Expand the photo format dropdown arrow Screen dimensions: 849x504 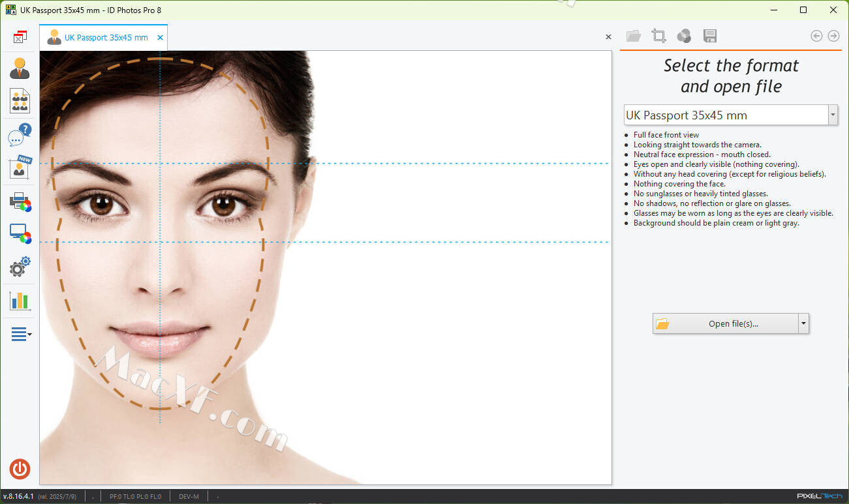833,115
